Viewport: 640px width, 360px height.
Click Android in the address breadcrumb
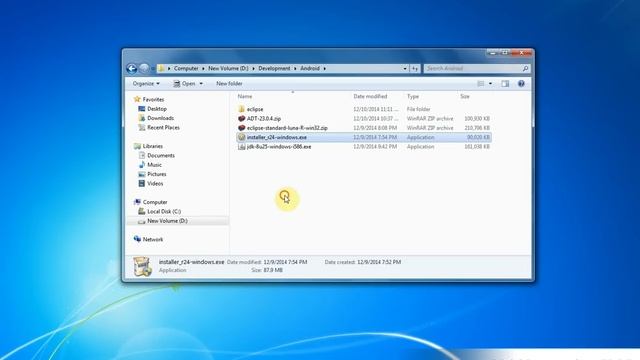pos(310,69)
